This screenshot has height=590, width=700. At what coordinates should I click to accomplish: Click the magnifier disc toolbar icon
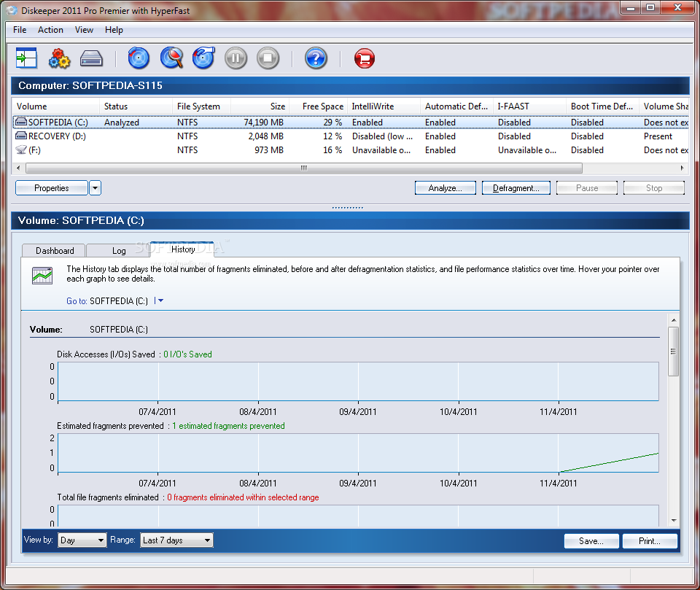click(x=172, y=58)
